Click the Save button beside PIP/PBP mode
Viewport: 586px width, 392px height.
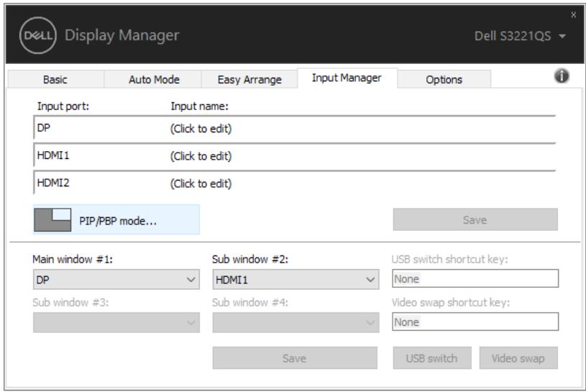point(475,219)
